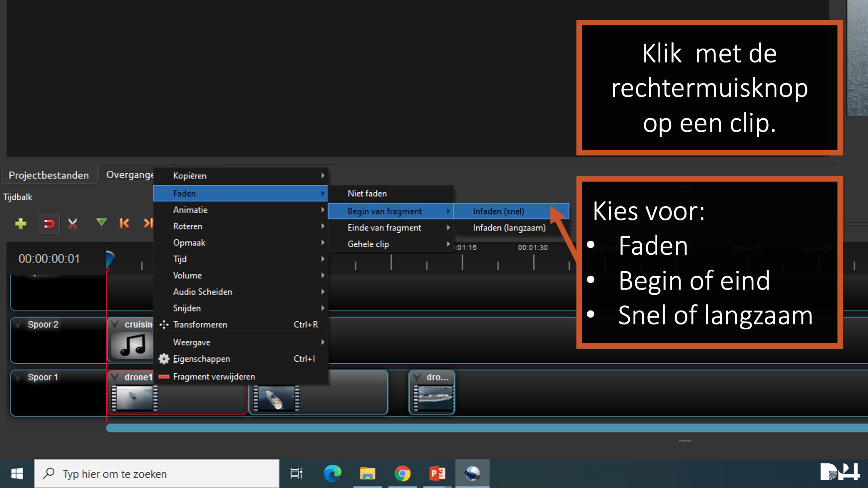Open PowerPoint from the taskbar

click(437, 473)
